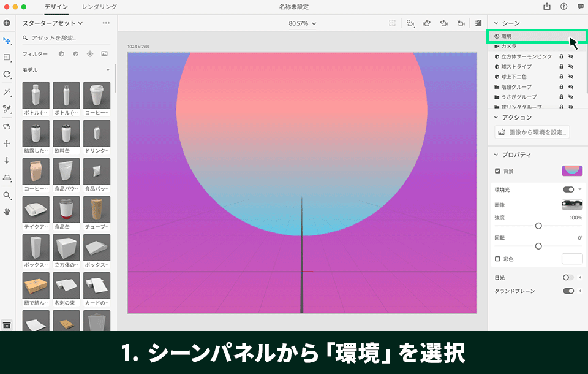Unlock the 球上下二色 object

[x=562, y=77]
